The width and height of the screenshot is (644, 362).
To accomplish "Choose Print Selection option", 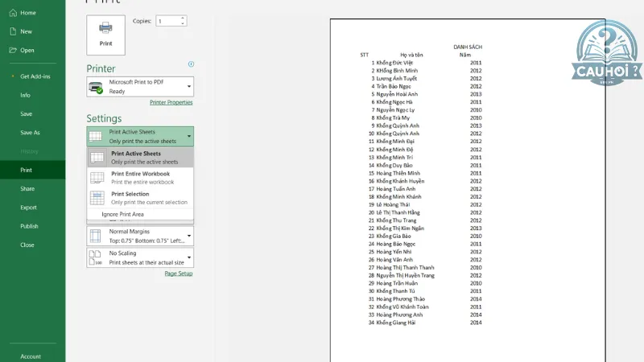I will 140,198.
